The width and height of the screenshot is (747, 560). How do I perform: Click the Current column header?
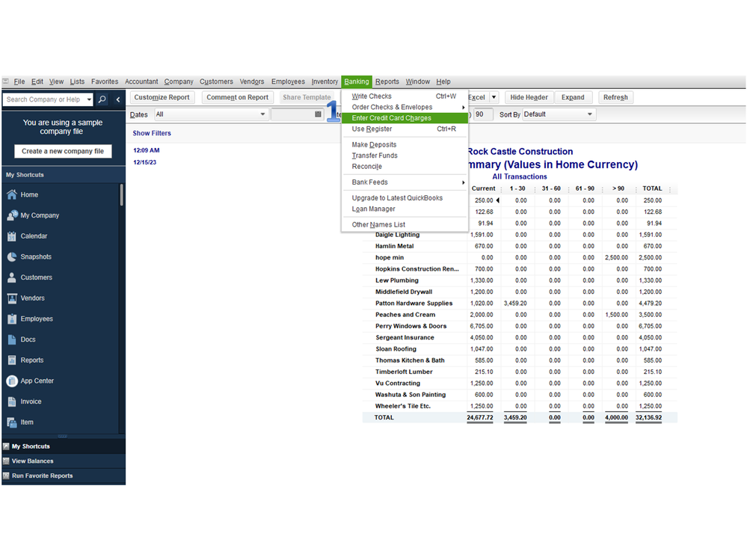coord(483,188)
